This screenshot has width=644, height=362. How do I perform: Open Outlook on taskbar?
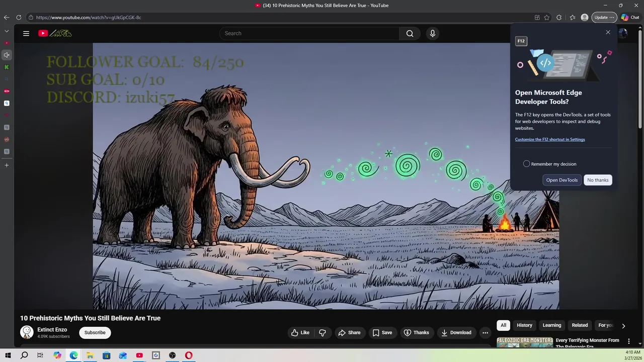click(123, 355)
